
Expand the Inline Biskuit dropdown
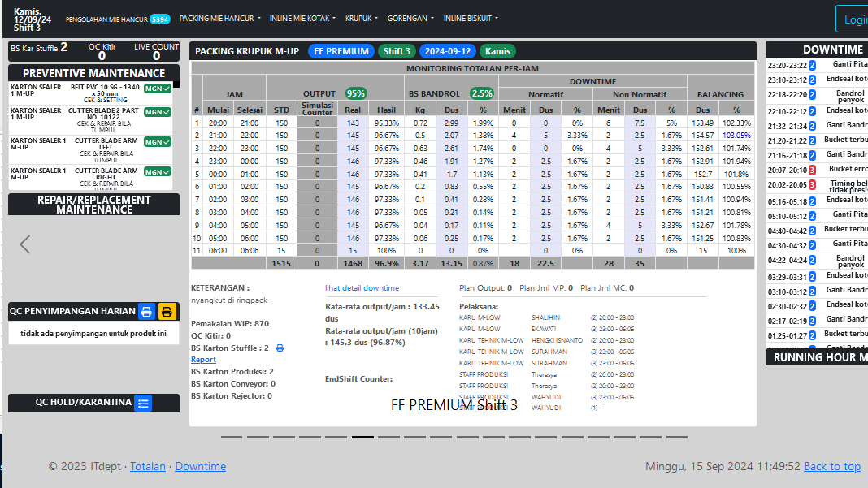pos(471,18)
